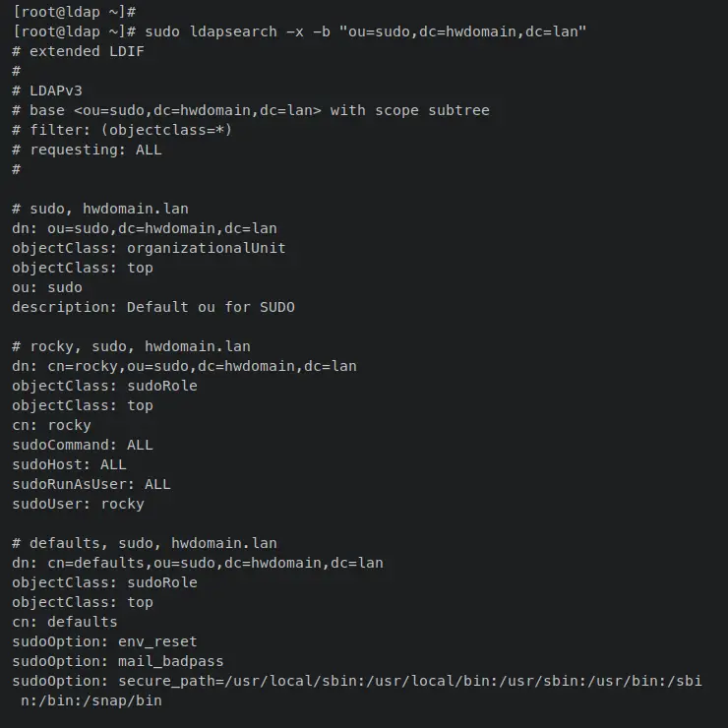Click the "sudoHost: ALL" line
Screen dimensions: 728x728
70,464
